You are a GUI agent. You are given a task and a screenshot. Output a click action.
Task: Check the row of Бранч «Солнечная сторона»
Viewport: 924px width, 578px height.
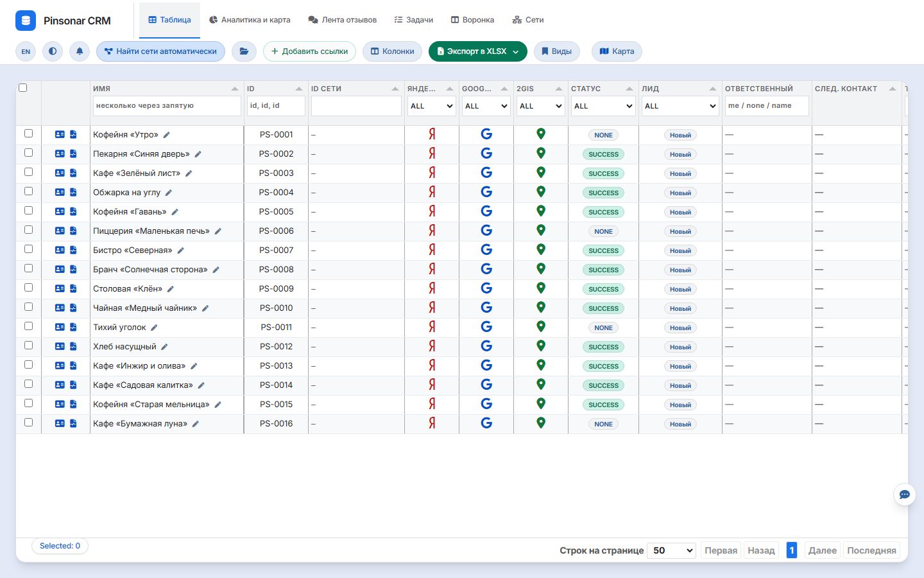point(28,268)
